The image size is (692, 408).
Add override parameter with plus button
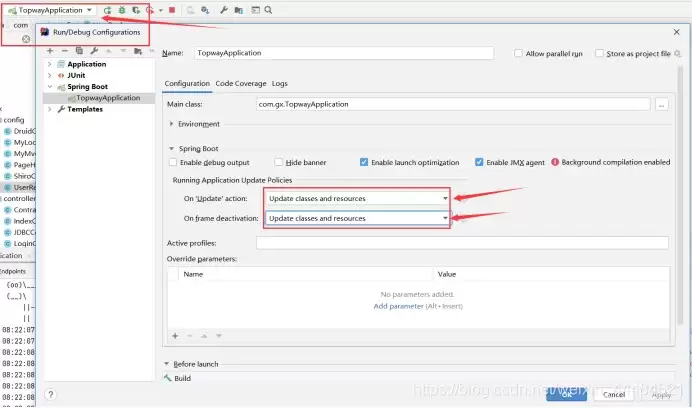tap(175, 336)
